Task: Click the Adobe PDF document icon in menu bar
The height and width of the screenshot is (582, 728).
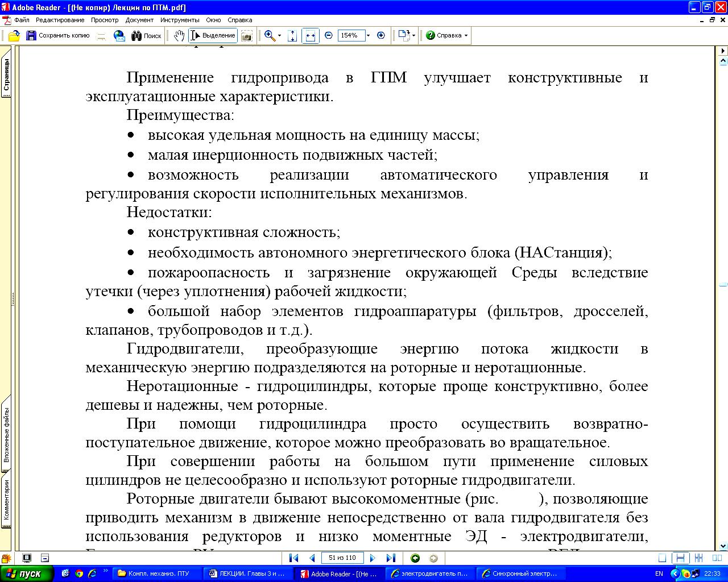Action: tap(6, 20)
